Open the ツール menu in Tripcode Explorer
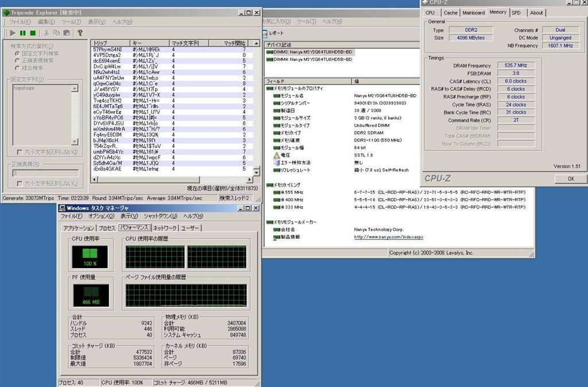 (71, 22)
